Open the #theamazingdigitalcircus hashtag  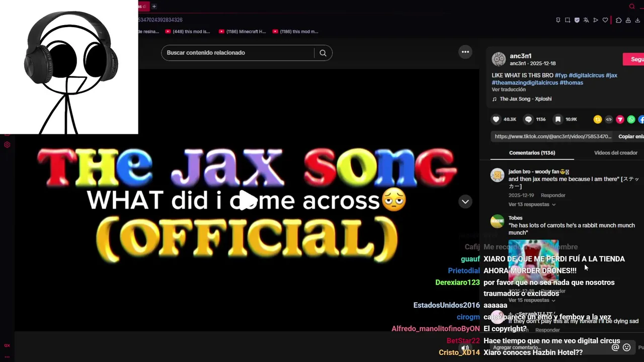point(525,83)
